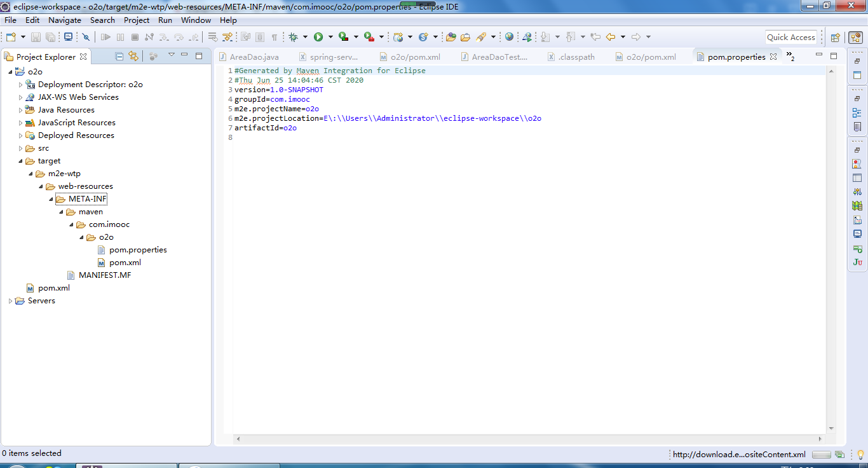Maximize the editor area
Viewport: 868px width, 468px height.
point(834,56)
